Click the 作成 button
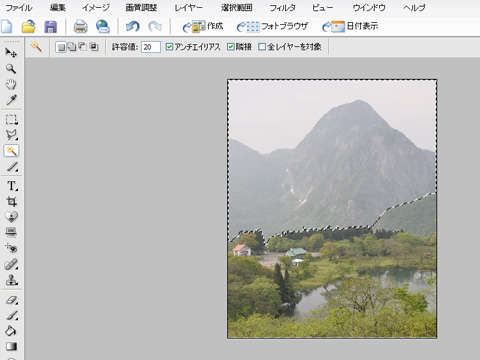 203,26
